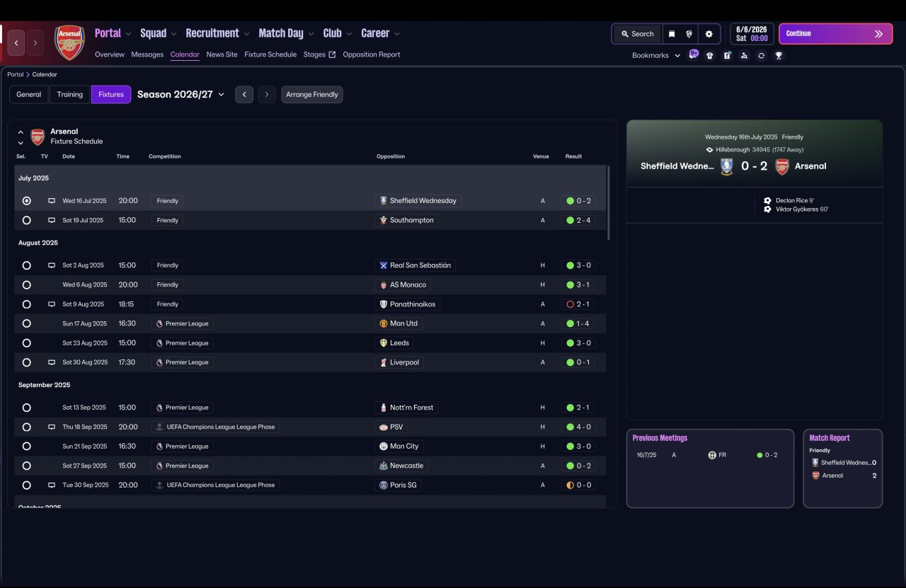Open the globe icon next to settings

[689, 34]
